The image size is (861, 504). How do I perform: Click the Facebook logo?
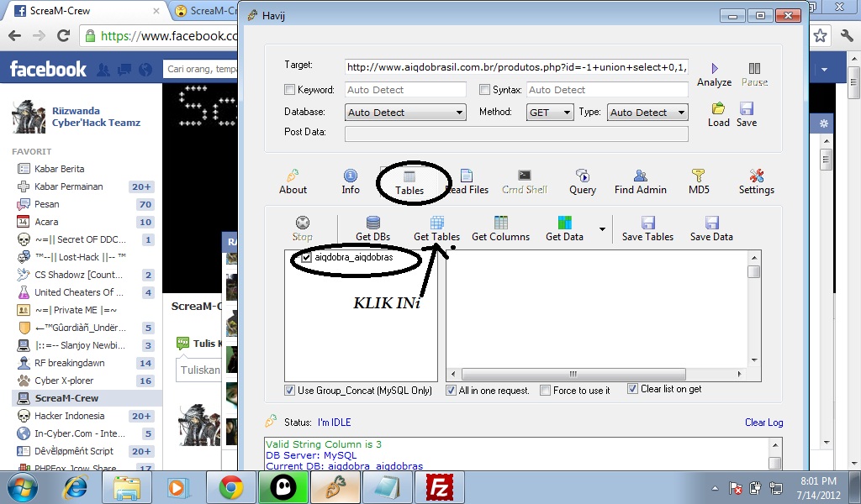(x=48, y=69)
